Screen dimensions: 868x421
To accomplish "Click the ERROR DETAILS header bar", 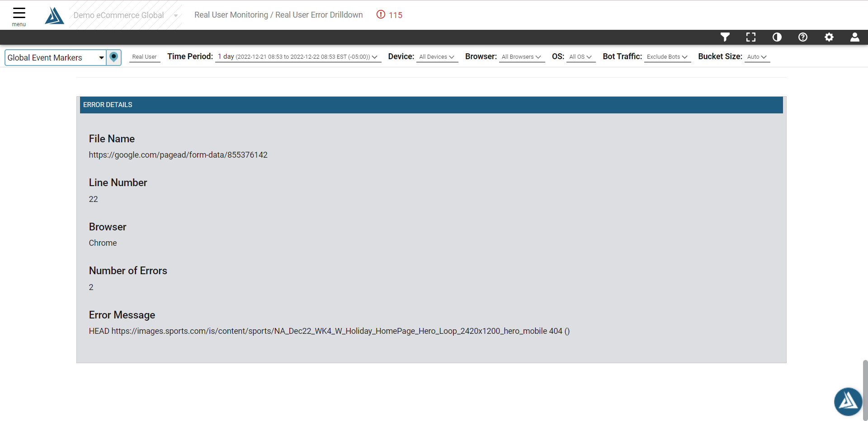I will (431, 105).
